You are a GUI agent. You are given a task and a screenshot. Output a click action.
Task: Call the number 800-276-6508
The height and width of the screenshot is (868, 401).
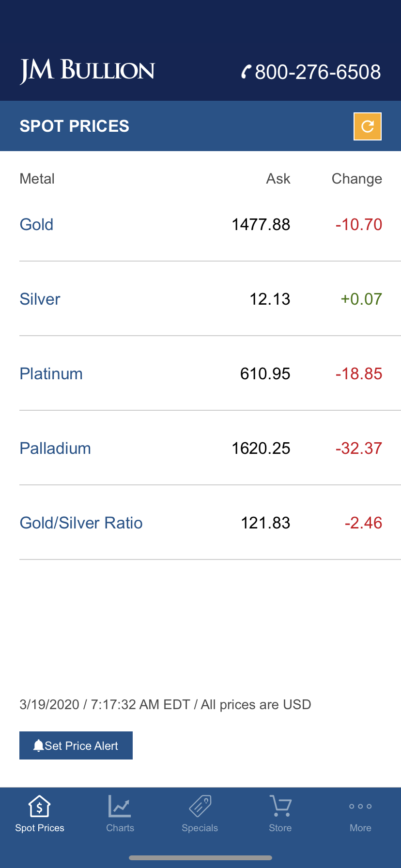pos(318,72)
